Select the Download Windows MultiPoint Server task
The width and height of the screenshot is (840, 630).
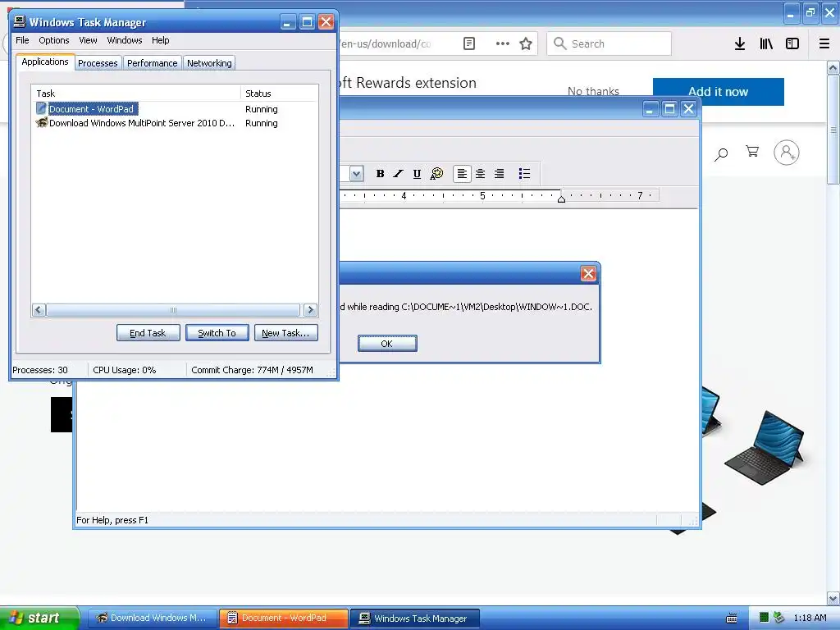coord(175,123)
